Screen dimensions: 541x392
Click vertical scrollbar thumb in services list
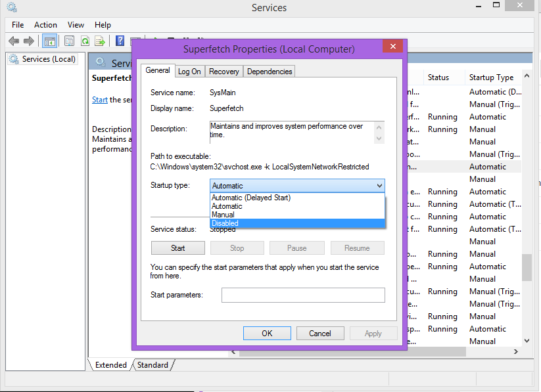point(527,267)
